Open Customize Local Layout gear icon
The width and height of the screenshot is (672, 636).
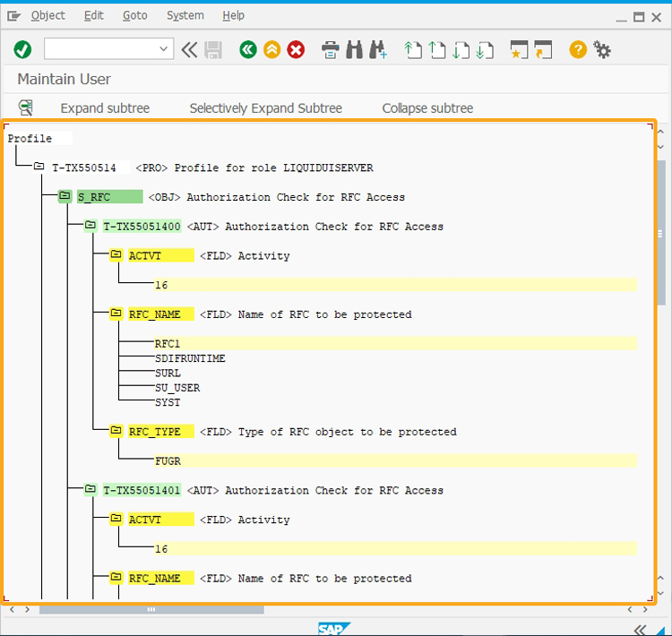[602, 49]
